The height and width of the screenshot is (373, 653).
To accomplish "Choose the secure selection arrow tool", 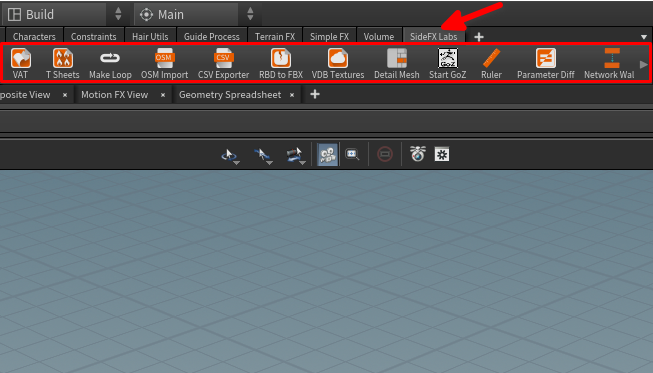I will click(x=263, y=154).
